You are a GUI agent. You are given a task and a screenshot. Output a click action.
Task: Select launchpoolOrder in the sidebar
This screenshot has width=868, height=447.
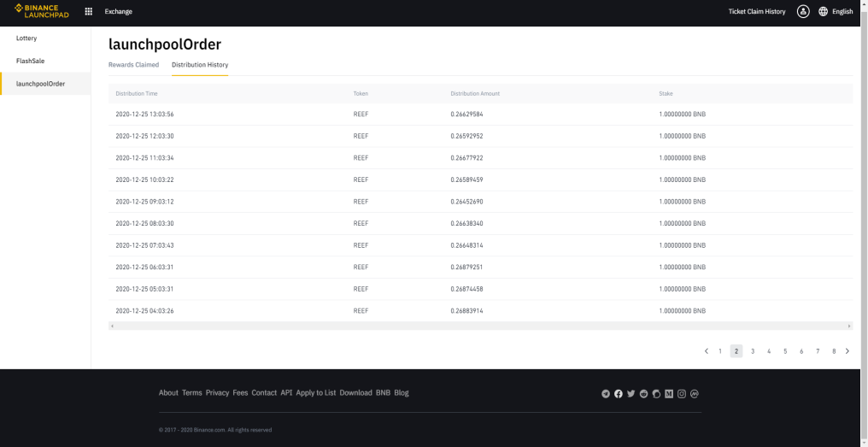(45, 84)
